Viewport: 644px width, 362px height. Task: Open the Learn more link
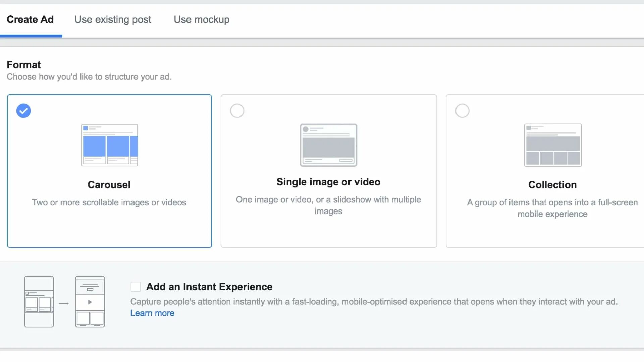click(152, 313)
